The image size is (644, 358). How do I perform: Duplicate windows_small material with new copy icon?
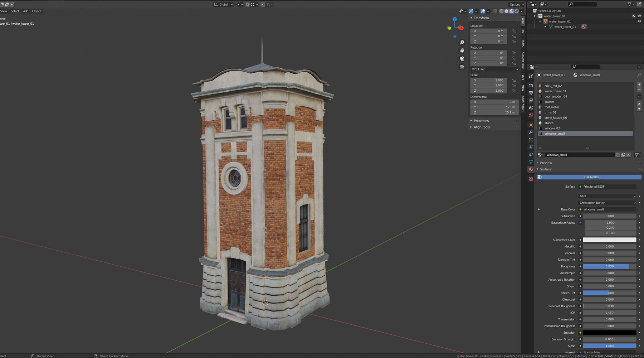pos(623,155)
